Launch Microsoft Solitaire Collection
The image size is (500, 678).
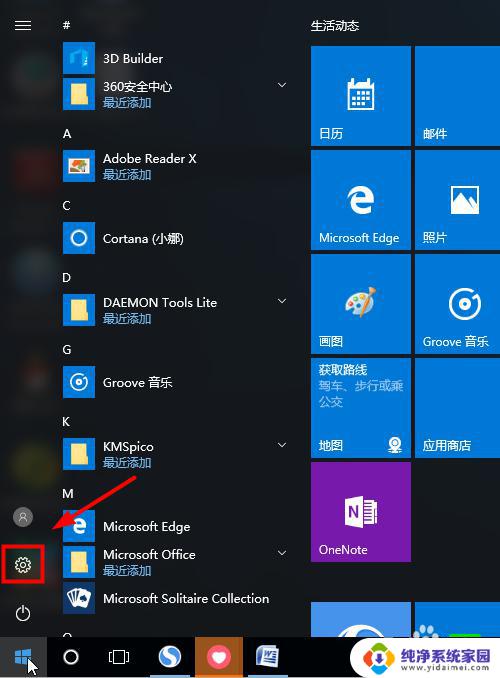point(175,598)
